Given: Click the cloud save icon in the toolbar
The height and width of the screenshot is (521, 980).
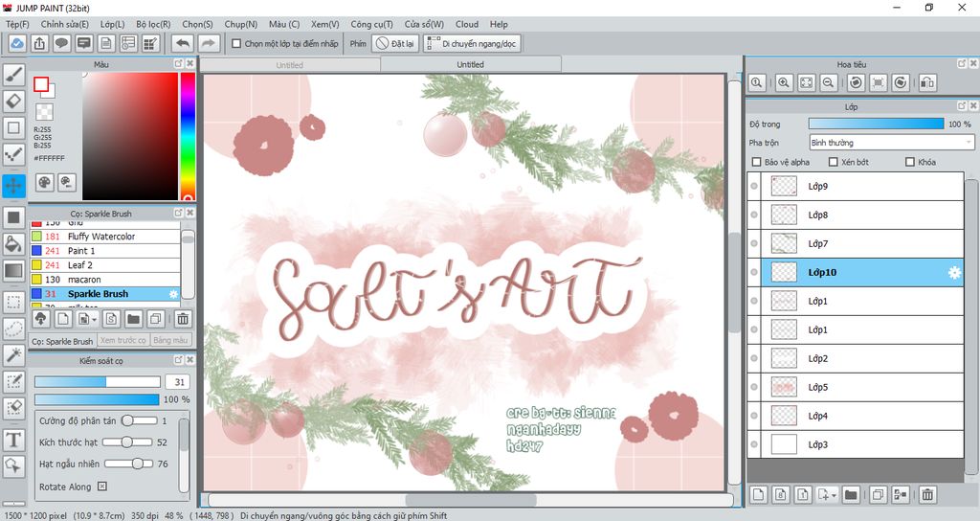Looking at the screenshot, I should pyautogui.click(x=17, y=44).
